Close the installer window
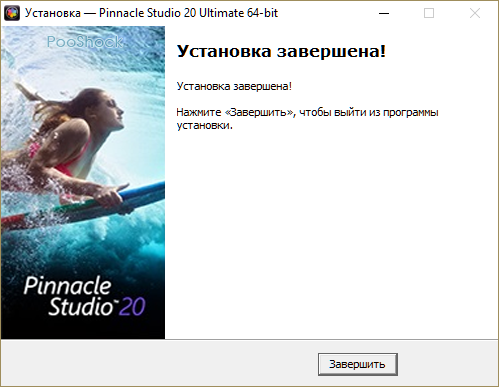 475,13
